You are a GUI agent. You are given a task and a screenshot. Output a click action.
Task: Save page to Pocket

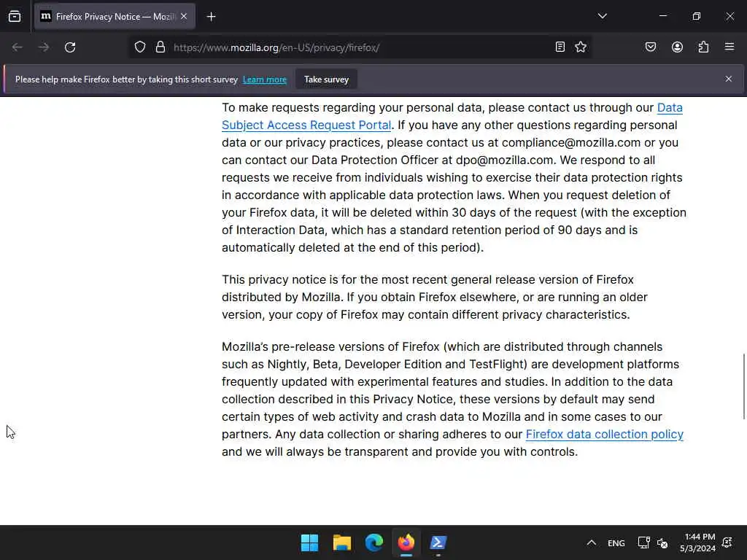(650, 47)
